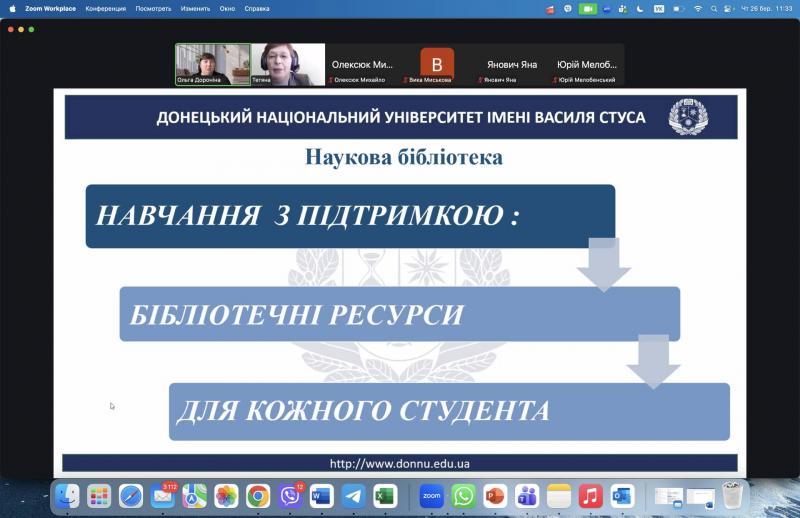
Task: Open WhatsApp in the dock
Action: pyautogui.click(x=463, y=495)
